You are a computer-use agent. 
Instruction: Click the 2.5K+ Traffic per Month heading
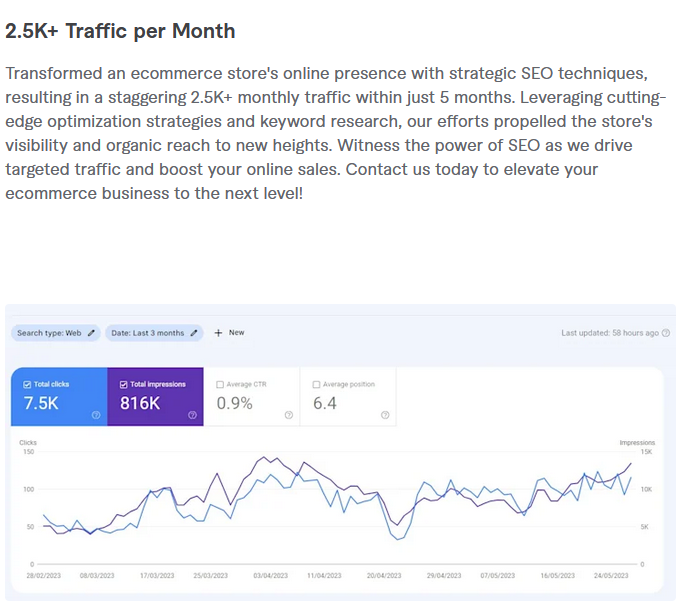pos(121,31)
